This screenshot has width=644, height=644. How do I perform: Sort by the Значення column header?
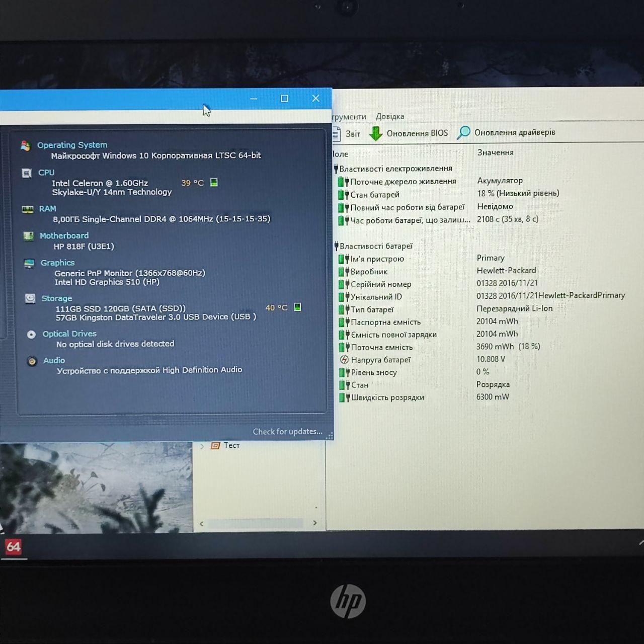pyautogui.click(x=496, y=152)
